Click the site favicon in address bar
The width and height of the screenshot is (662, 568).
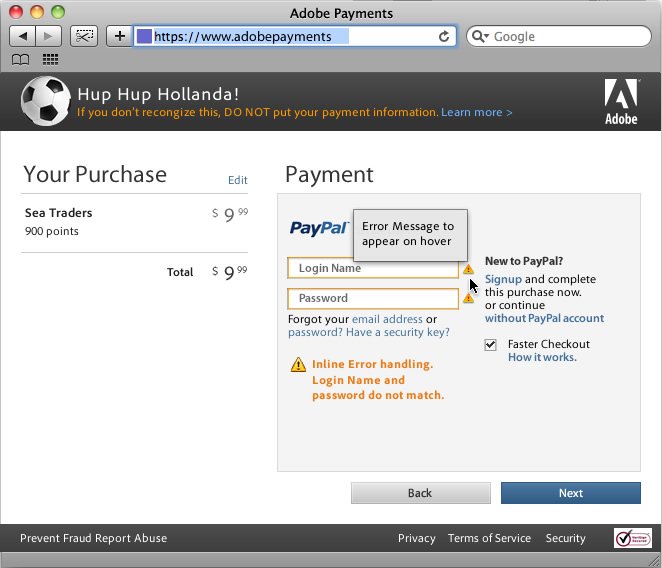coord(144,36)
